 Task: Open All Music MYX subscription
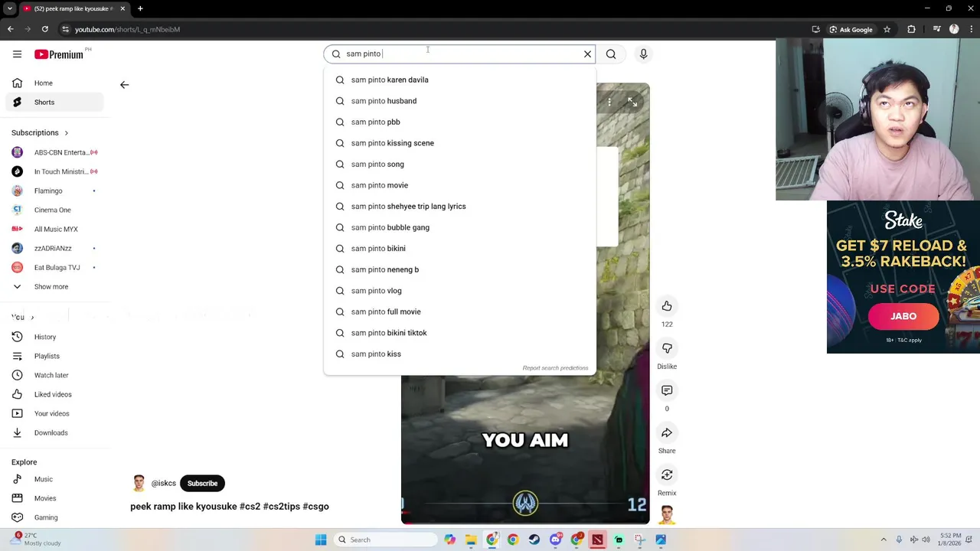pos(54,229)
